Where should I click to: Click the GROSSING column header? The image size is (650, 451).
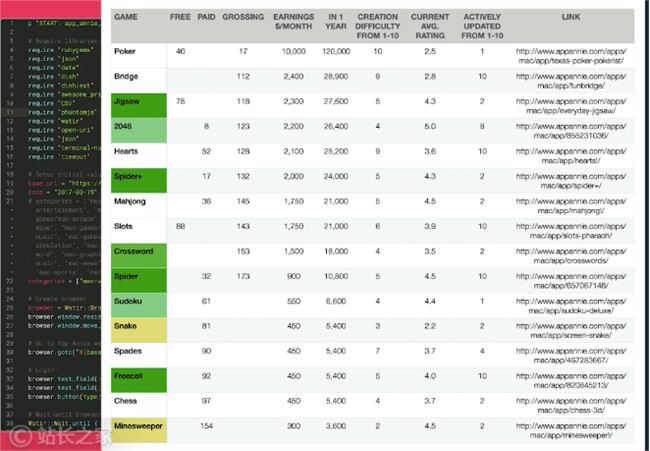tap(243, 18)
